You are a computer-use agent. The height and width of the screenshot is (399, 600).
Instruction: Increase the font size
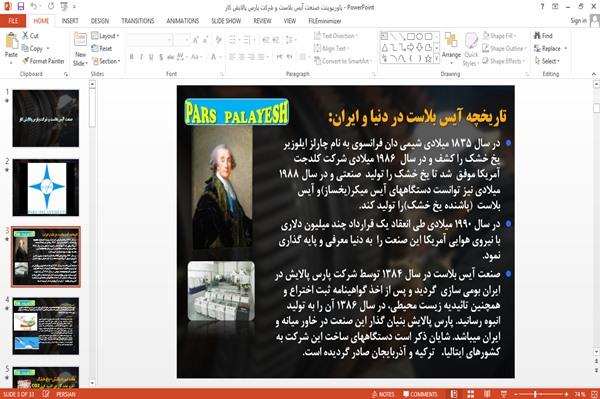196,40
